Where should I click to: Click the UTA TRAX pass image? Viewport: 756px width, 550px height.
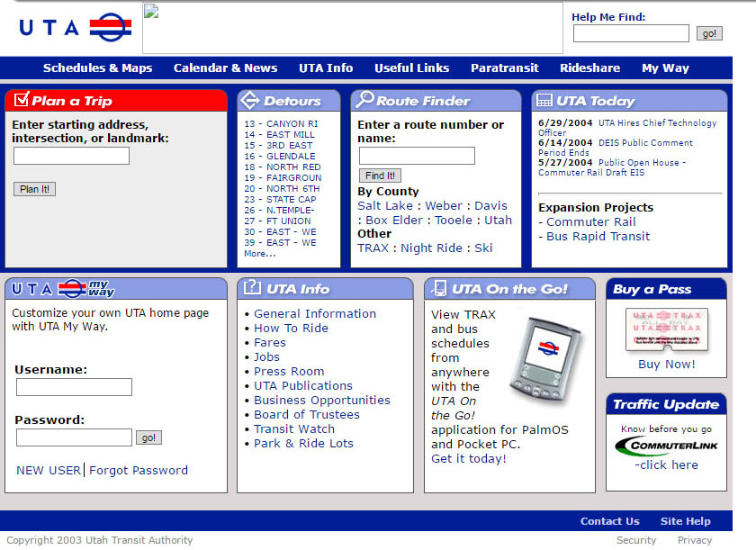[x=666, y=329]
